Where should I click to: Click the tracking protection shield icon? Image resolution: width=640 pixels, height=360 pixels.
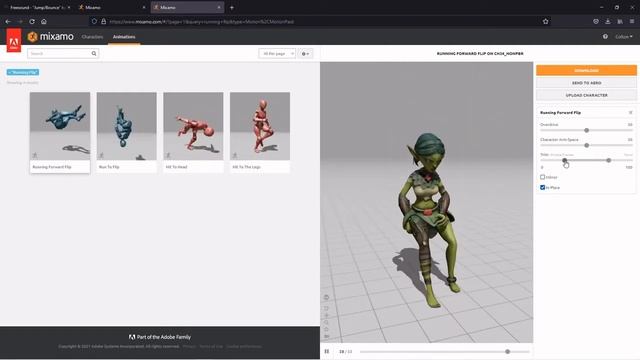tap(94, 21)
